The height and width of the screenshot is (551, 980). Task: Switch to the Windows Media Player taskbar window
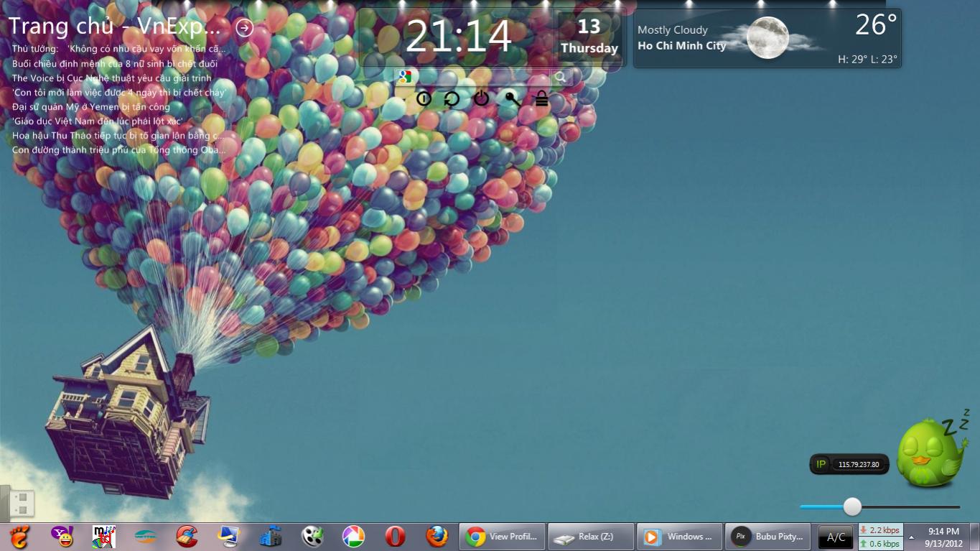pyautogui.click(x=680, y=537)
